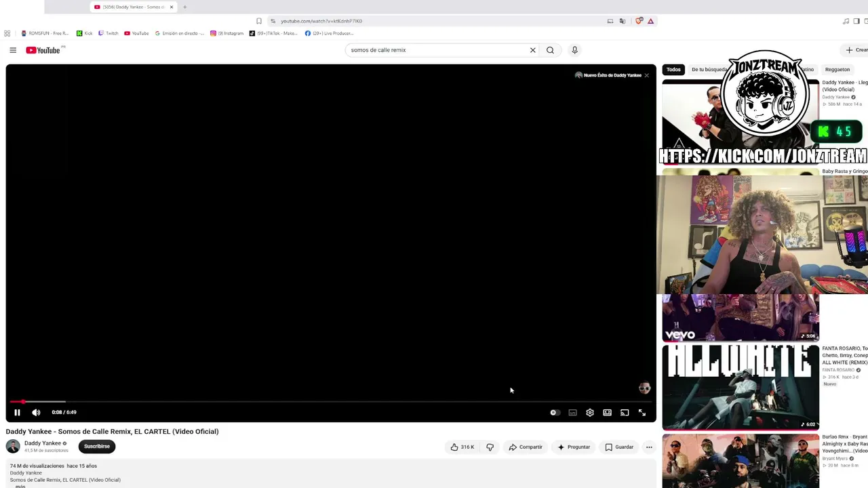
Task: Start voice search with the microphone
Action: click(x=574, y=50)
